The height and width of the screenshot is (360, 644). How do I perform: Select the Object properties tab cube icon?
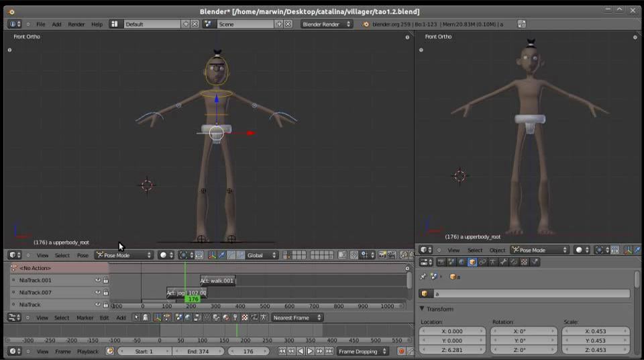coord(472,262)
